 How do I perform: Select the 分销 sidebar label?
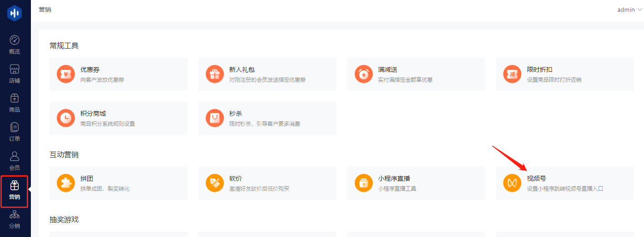tap(15, 226)
